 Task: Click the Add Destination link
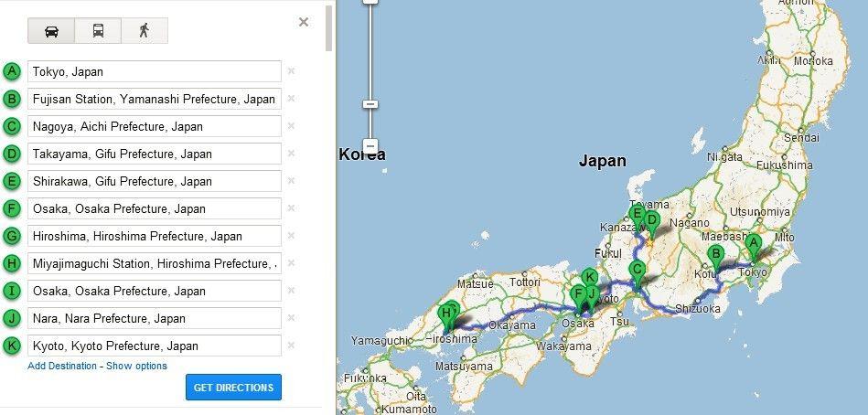[x=61, y=366]
